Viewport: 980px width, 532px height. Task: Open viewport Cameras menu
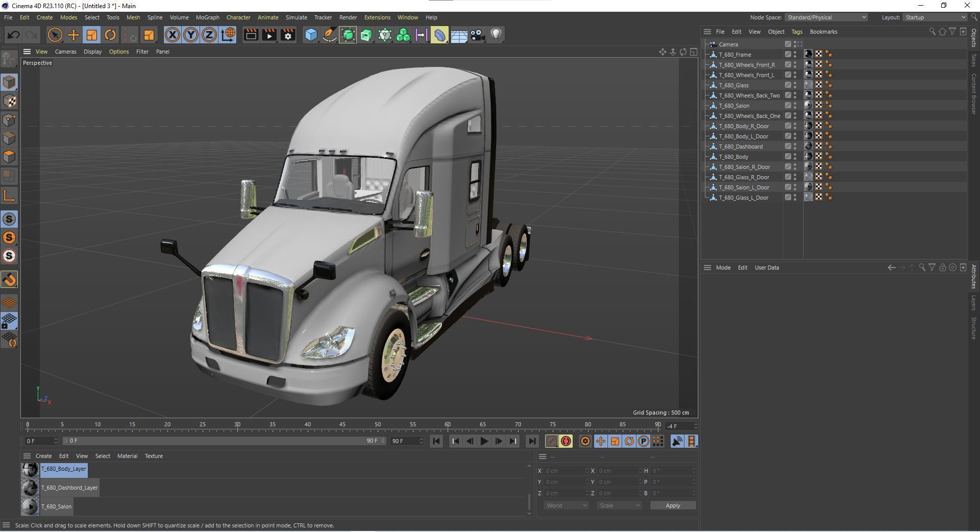click(65, 52)
